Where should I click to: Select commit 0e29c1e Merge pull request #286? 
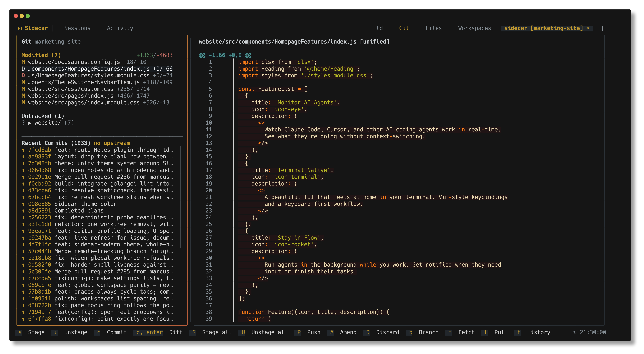click(97, 177)
